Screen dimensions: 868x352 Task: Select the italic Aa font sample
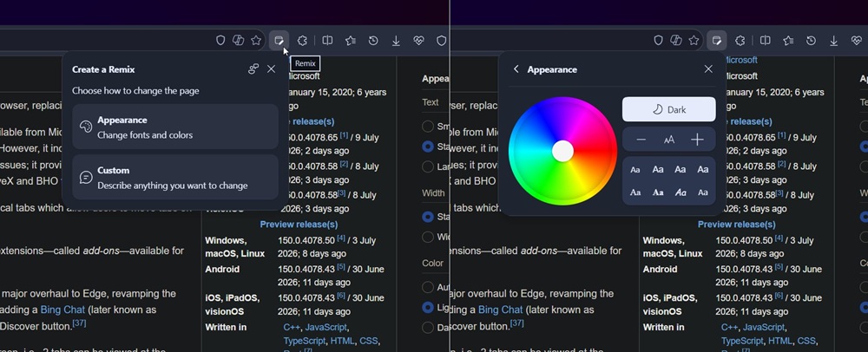point(681,192)
